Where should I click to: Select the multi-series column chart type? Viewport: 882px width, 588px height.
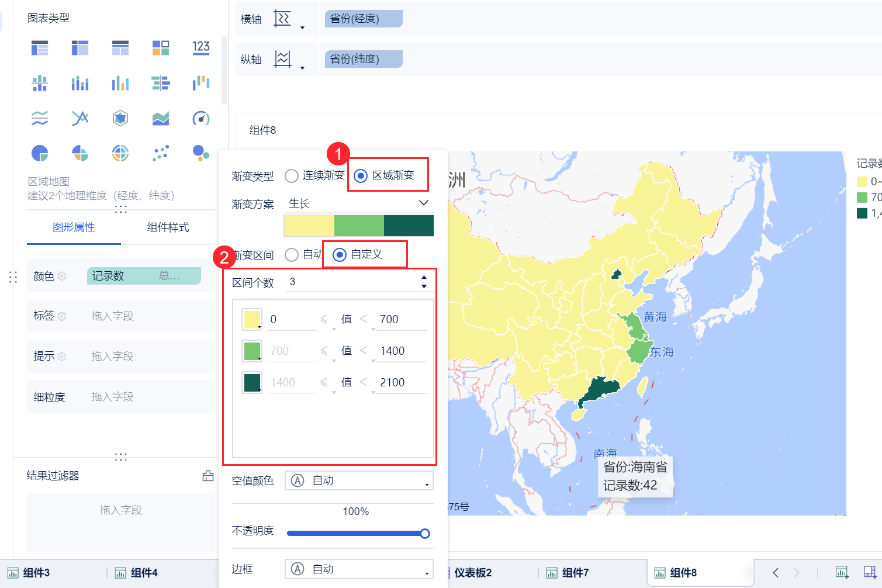[120, 84]
